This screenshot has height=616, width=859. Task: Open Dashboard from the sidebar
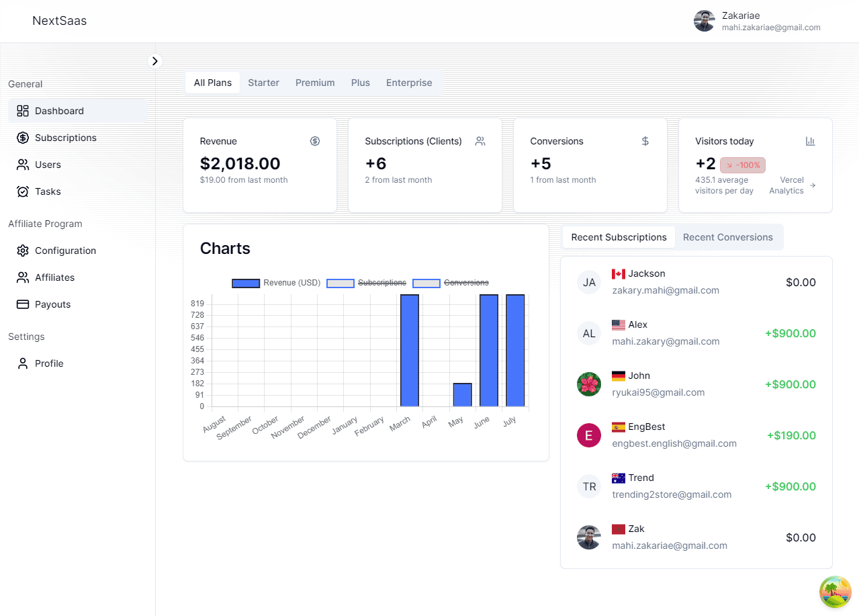click(59, 111)
